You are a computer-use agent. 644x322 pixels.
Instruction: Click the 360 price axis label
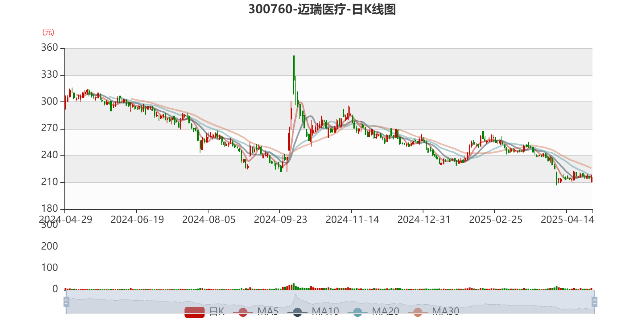pyautogui.click(x=50, y=47)
